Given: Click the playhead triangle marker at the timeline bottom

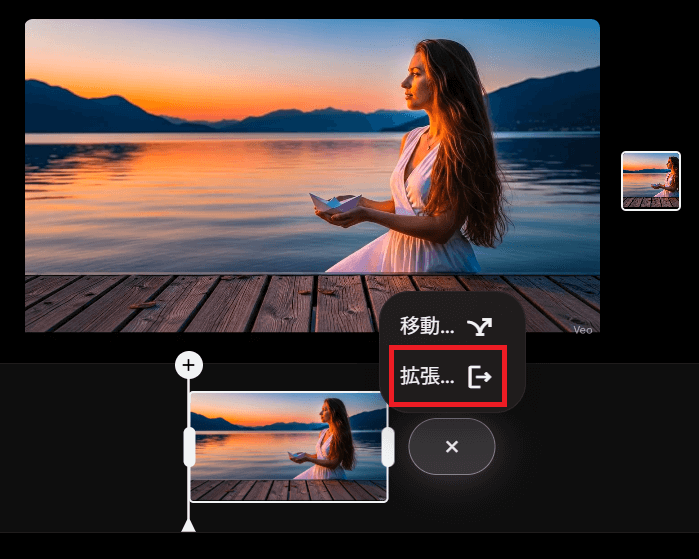Looking at the screenshot, I should 188,525.
